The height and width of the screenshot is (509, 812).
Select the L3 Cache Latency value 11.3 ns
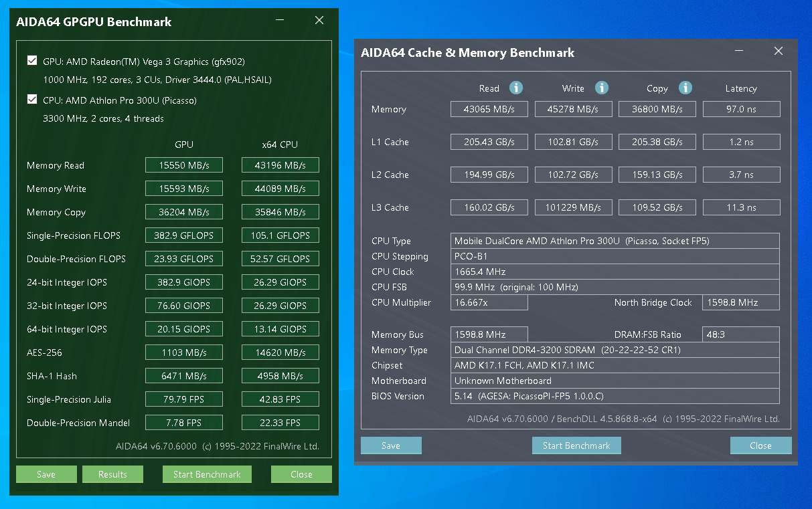(x=741, y=207)
